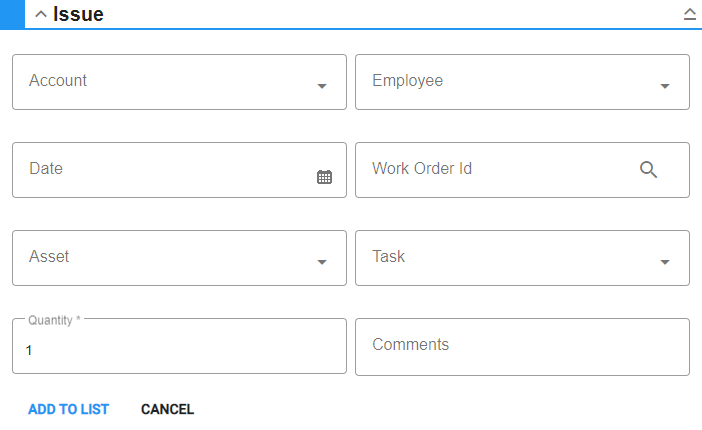The height and width of the screenshot is (430, 702).
Task: Click the Quantity input field
Action: (x=180, y=351)
